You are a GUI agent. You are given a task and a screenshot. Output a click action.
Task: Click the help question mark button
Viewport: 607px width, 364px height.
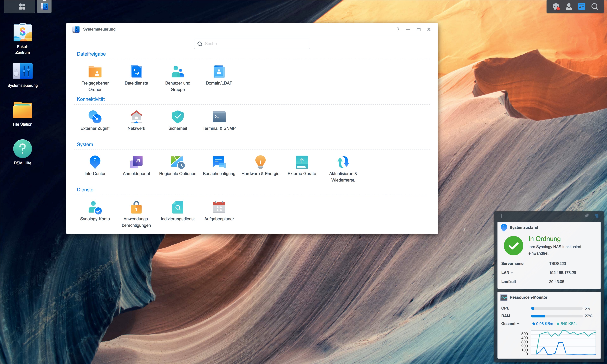click(398, 29)
